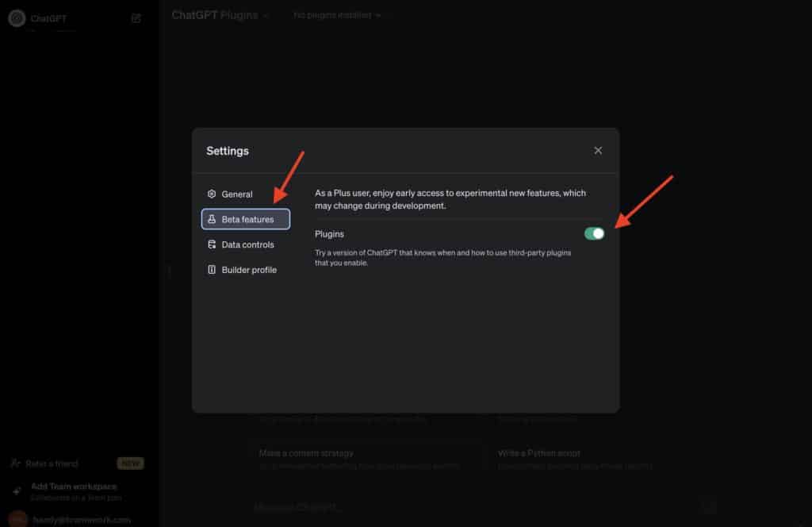
Task: Click the ChatGPT label in sidebar header
Action: [48, 19]
